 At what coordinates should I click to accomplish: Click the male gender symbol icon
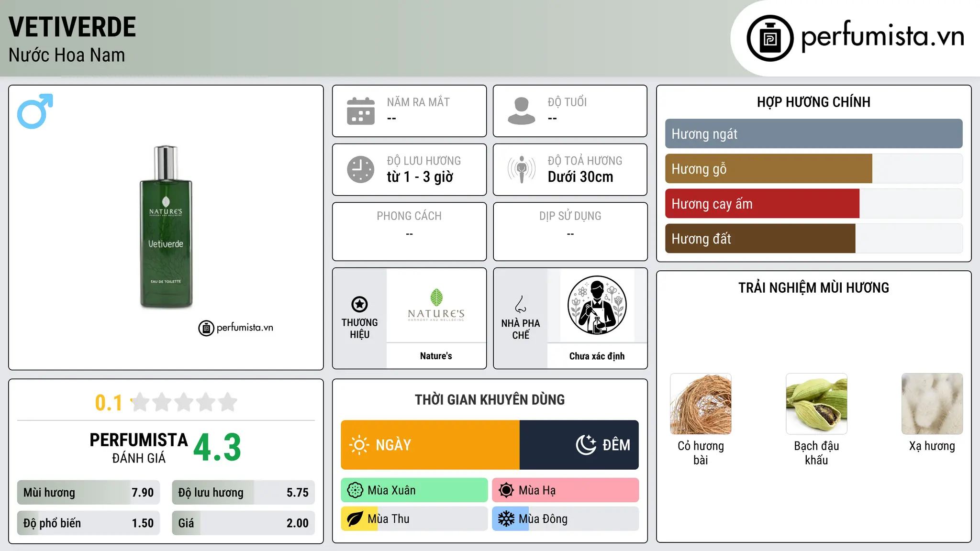click(35, 111)
